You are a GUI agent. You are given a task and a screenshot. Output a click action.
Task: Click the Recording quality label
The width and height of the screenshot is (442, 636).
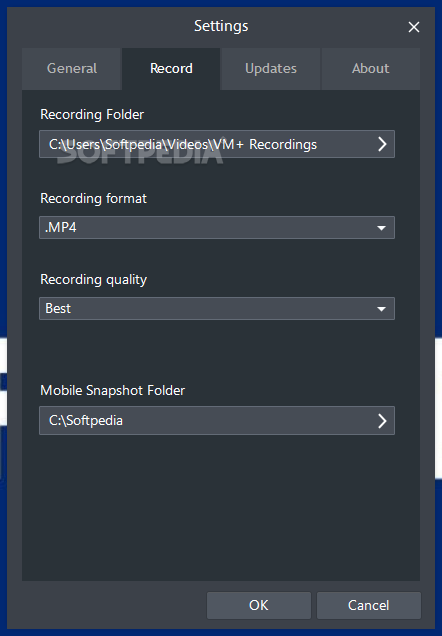(x=94, y=280)
